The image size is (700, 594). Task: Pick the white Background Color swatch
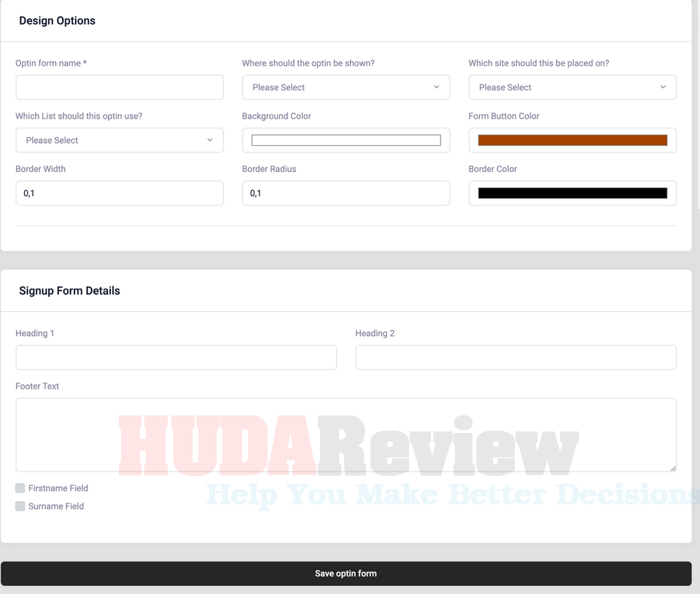click(x=346, y=140)
